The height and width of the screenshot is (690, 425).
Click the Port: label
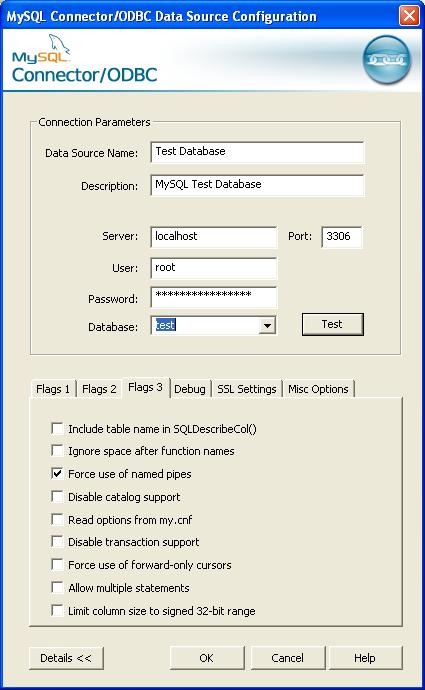click(x=300, y=236)
